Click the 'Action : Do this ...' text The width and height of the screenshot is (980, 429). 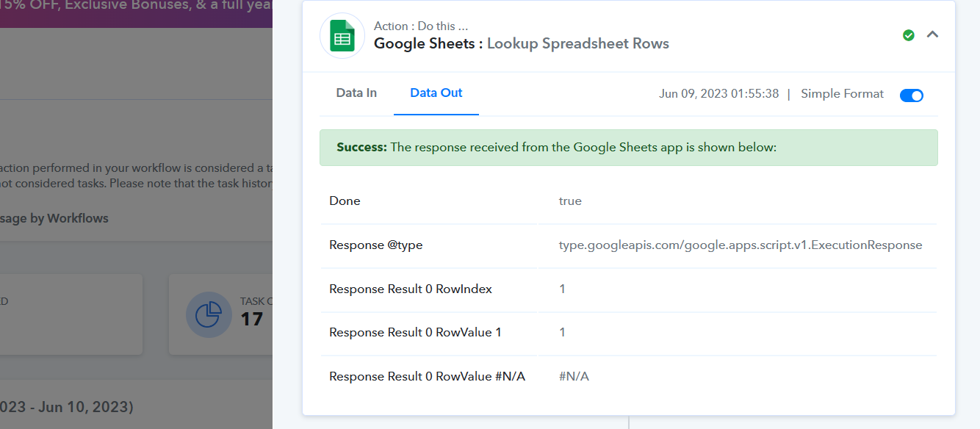pyautogui.click(x=421, y=26)
